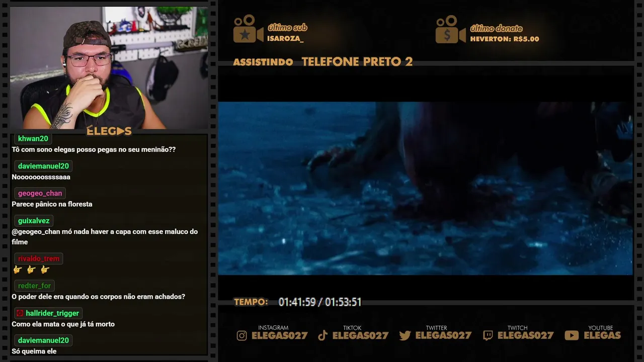
Task: Click the YouTube handle ELEGAS
Action: pos(602,336)
